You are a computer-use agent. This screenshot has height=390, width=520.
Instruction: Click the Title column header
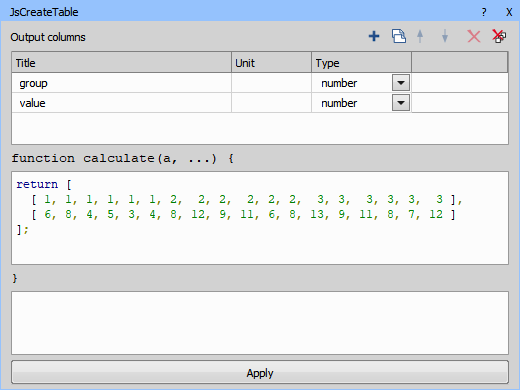click(x=122, y=62)
